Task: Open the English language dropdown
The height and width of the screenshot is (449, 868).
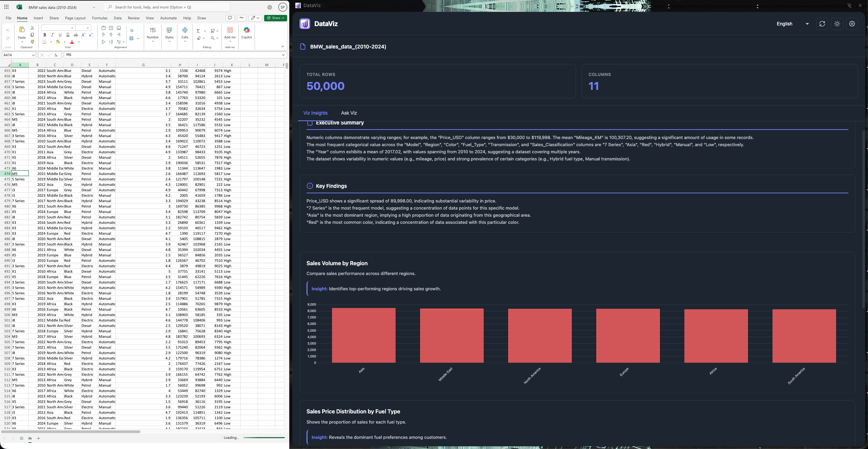Action: (x=792, y=24)
